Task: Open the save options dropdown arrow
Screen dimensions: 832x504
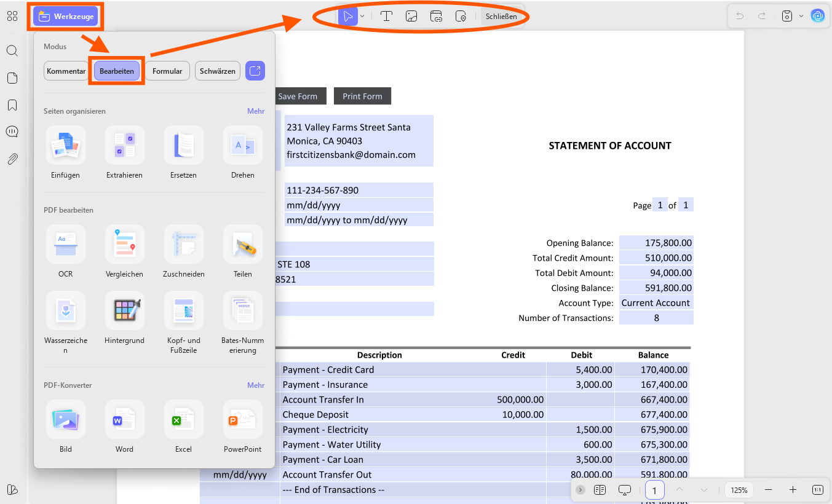Action: [801, 16]
